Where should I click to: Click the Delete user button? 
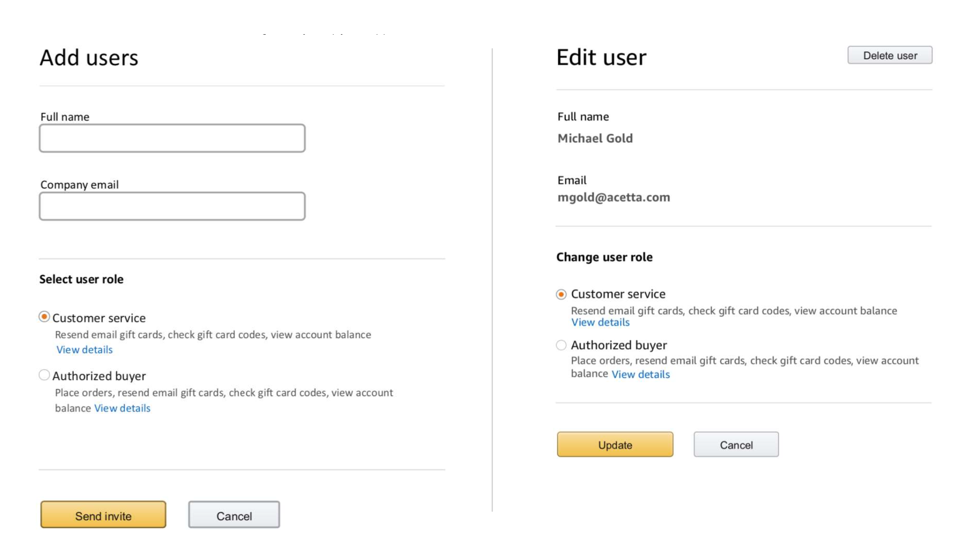(890, 55)
